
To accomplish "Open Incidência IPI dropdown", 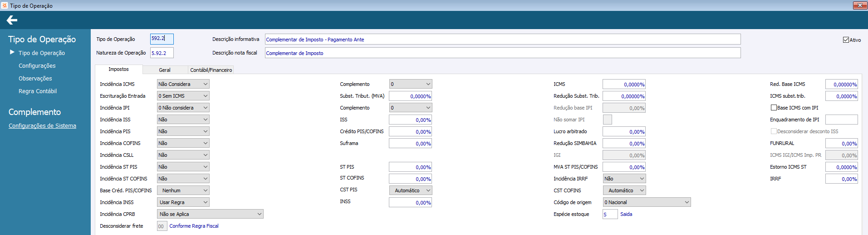I will [183, 108].
